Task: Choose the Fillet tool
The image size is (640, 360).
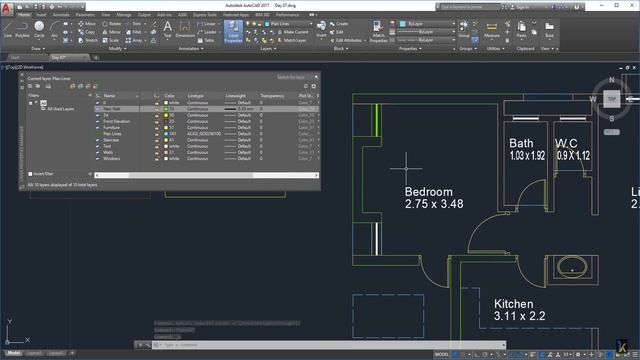Action: [133, 32]
